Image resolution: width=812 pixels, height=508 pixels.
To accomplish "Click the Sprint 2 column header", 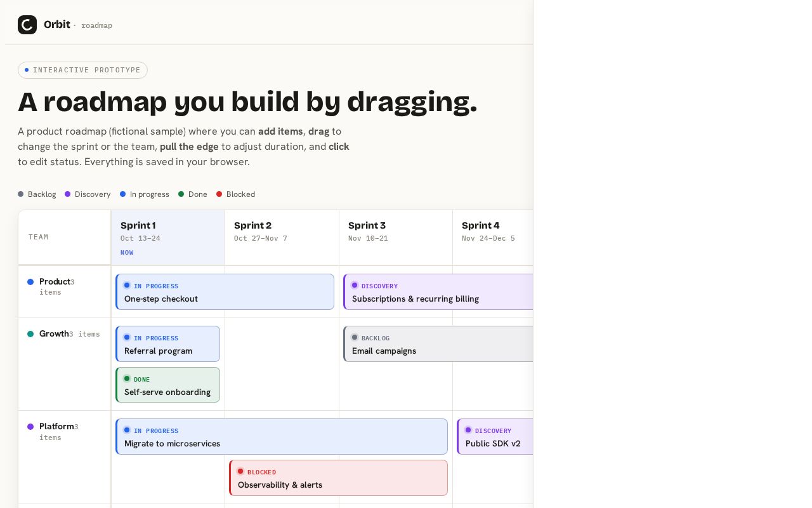I will [x=282, y=237].
